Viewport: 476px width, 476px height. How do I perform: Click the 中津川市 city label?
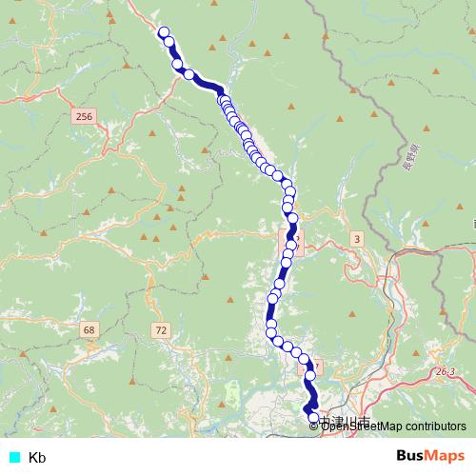(345, 419)
